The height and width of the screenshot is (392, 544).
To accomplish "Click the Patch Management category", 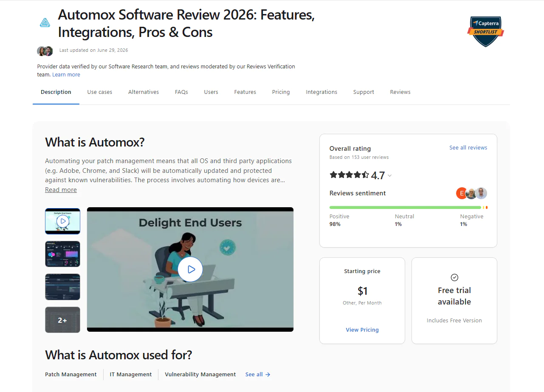I will coord(71,375).
